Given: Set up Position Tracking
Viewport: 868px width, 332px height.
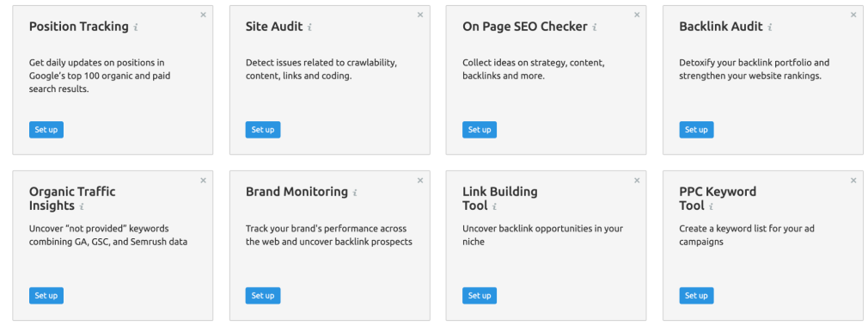Looking at the screenshot, I should tap(46, 130).
